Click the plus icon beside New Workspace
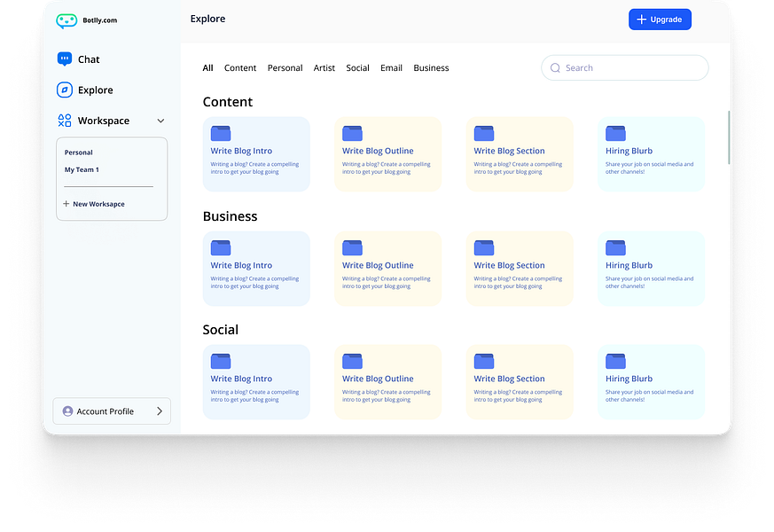The image size is (774, 532). (66, 204)
